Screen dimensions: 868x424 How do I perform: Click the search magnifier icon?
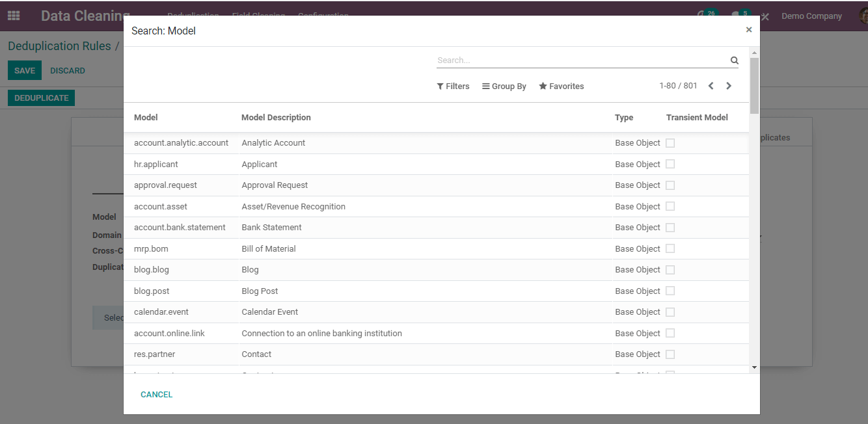734,60
